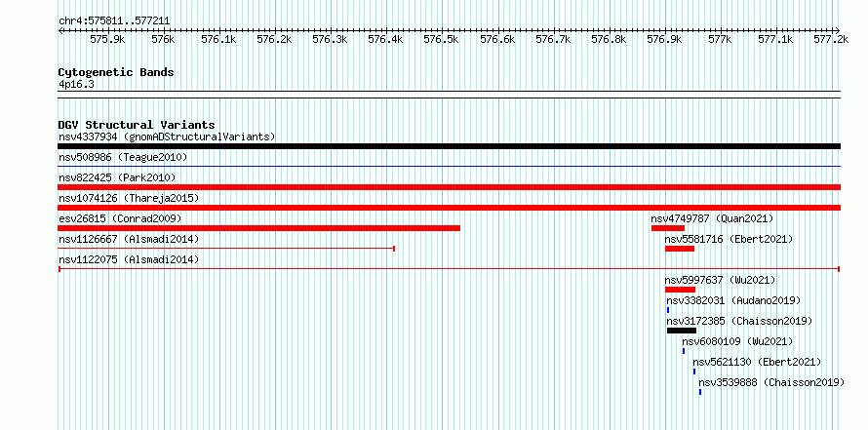This screenshot has width=868, height=430.
Task: Click the 576k ruler tick label
Action: click(x=163, y=39)
